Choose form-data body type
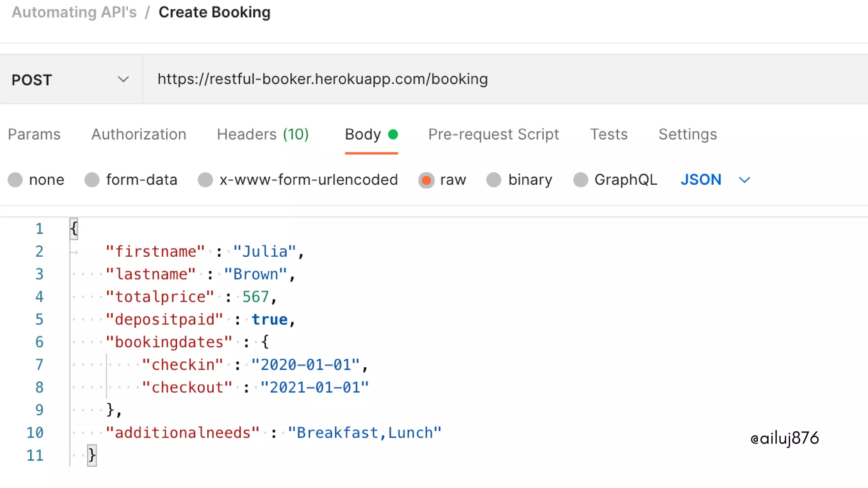 [92, 180]
